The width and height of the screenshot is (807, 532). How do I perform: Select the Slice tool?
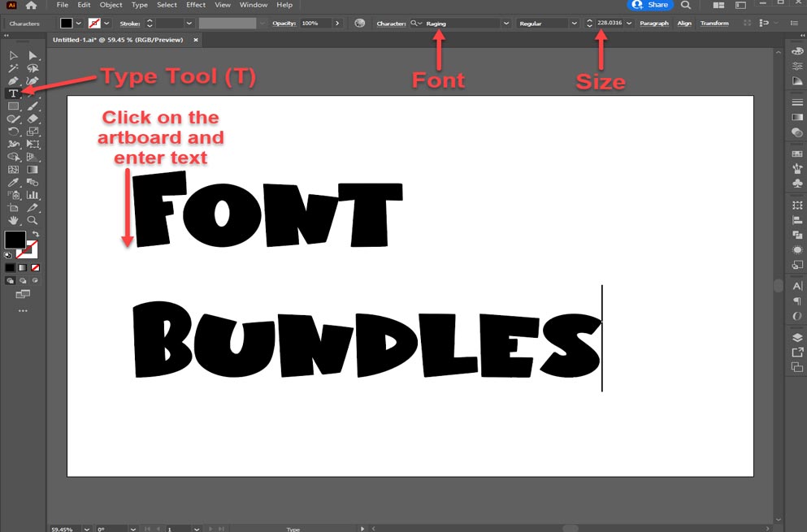(x=33, y=208)
